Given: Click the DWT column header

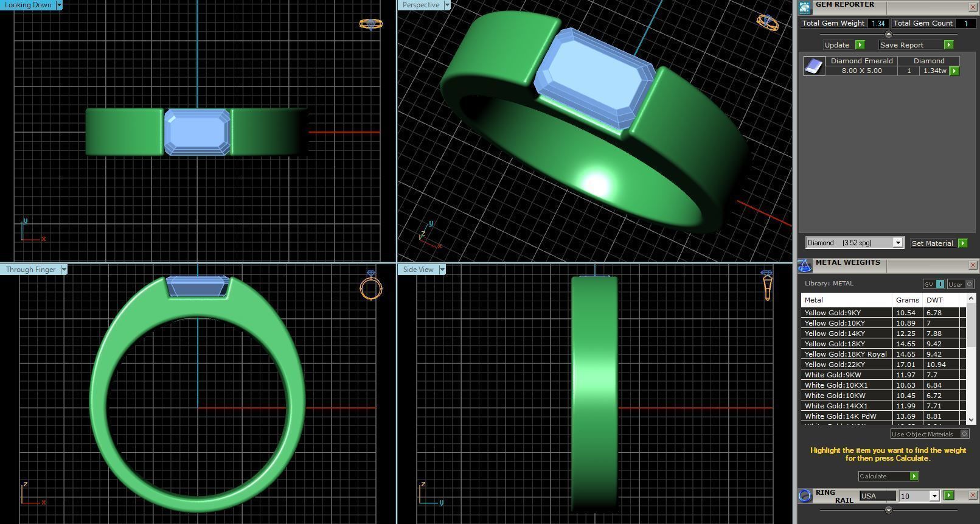Looking at the screenshot, I should coord(941,300).
